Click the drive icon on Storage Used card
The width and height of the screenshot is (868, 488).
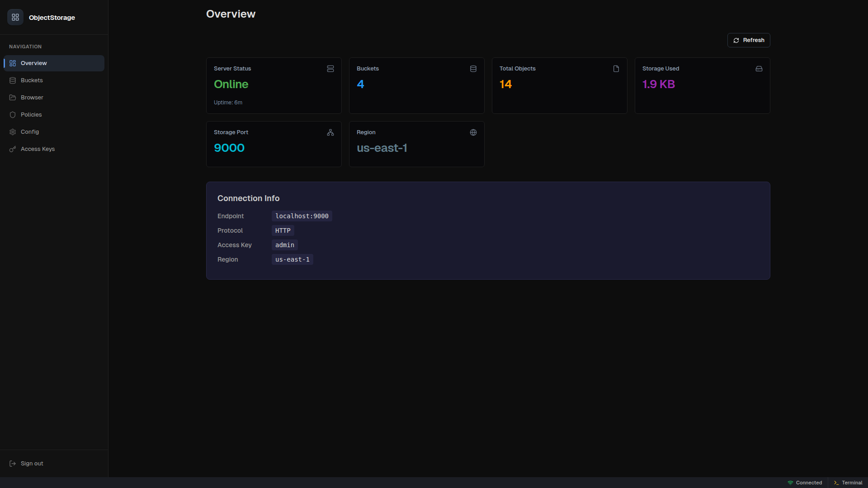(x=759, y=69)
